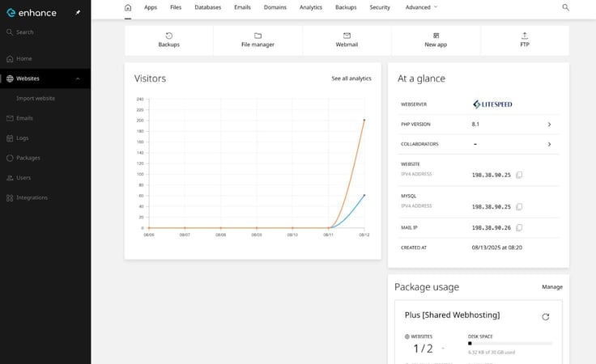This screenshot has width=596, height=364.
Task: Click the Logs sidebar icon
Action: click(x=10, y=138)
